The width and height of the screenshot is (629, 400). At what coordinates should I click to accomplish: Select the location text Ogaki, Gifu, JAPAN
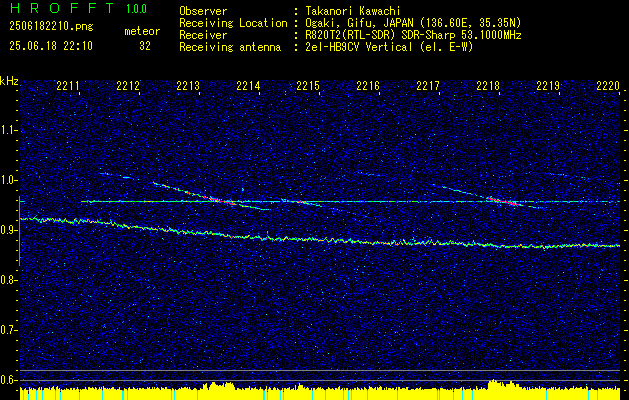pos(359,23)
